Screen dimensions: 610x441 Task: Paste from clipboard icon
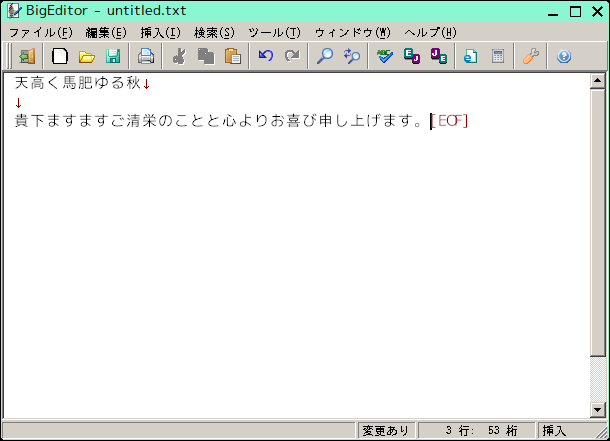[233, 56]
